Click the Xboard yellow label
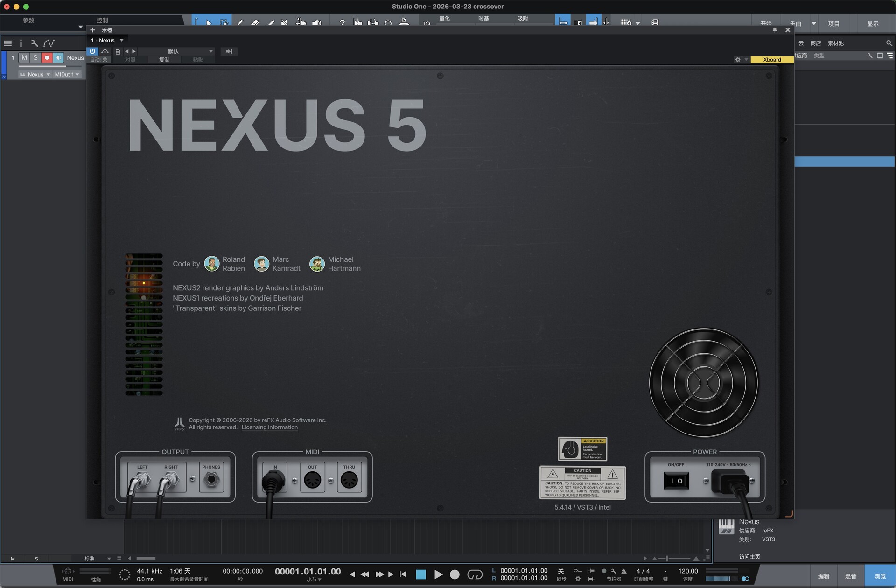Screen dimensions: 896x588 (x=772, y=60)
